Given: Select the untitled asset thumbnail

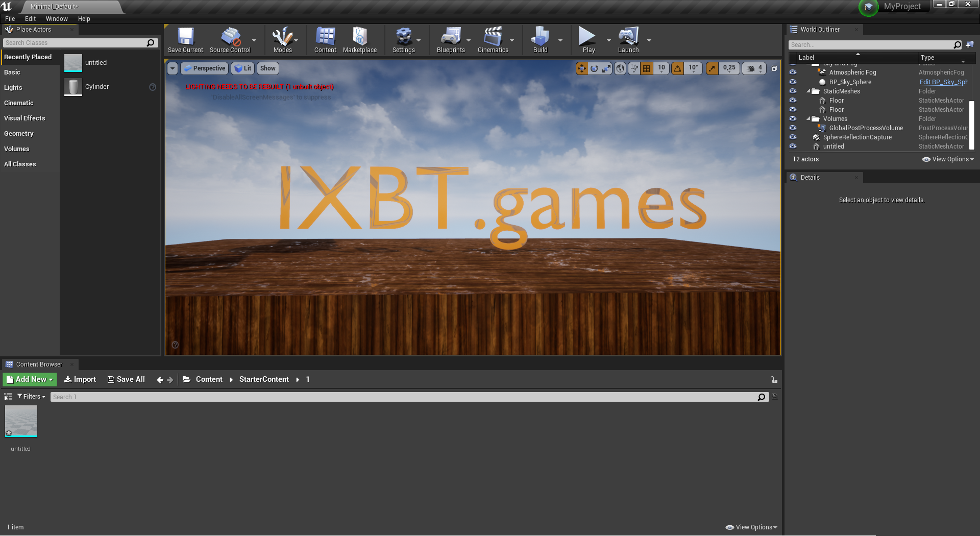Looking at the screenshot, I should pyautogui.click(x=21, y=422).
